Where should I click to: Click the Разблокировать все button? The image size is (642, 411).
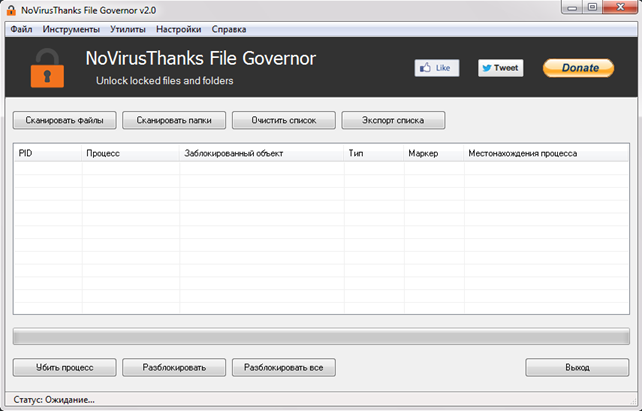click(x=284, y=368)
